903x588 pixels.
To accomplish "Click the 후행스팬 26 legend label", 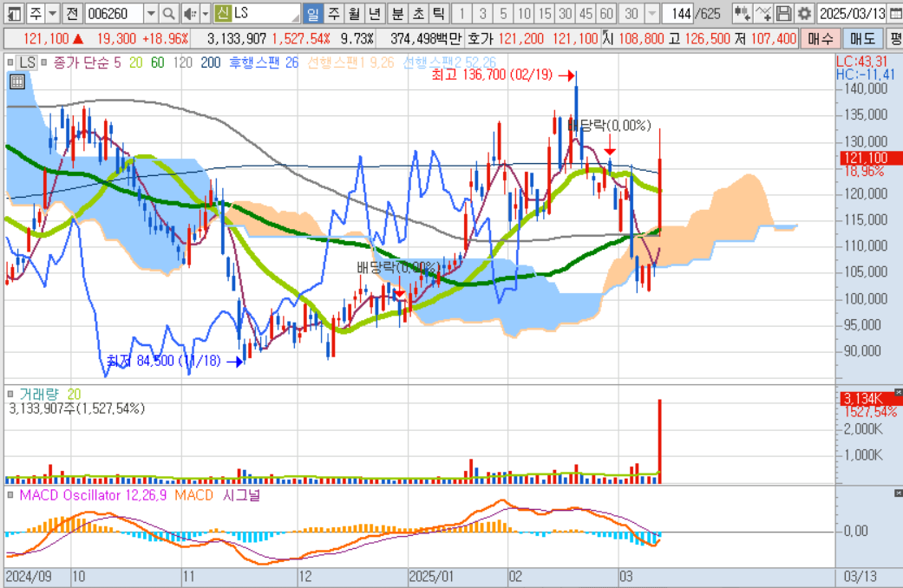I will point(264,62).
